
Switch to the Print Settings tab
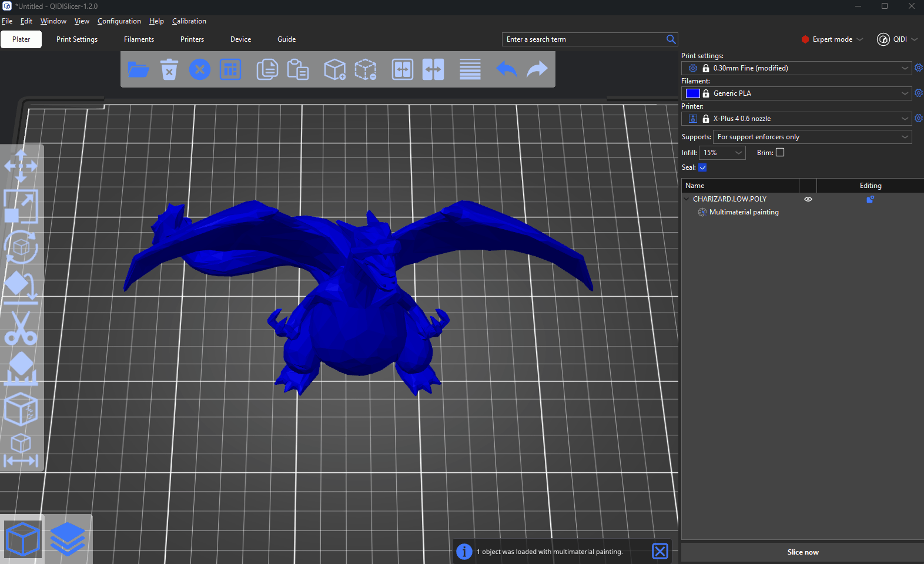click(x=77, y=39)
